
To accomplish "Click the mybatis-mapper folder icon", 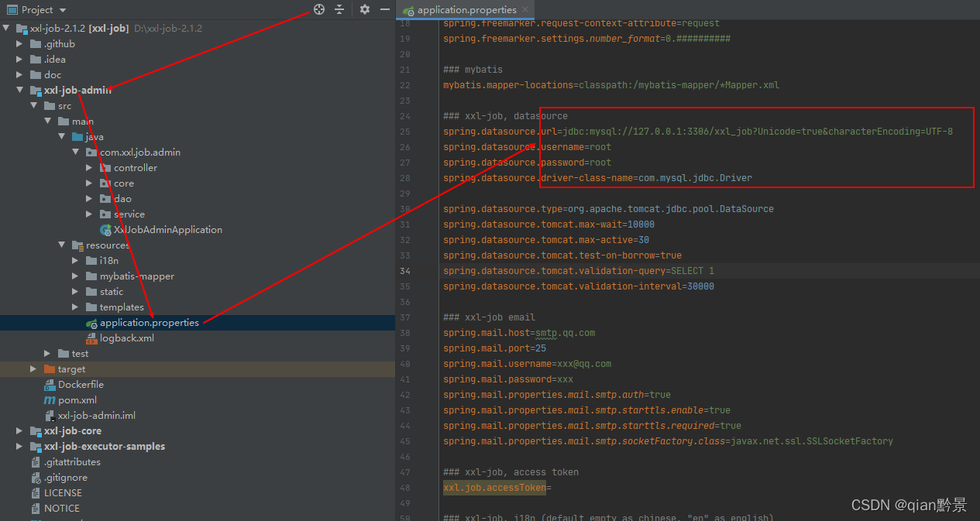I will click(91, 276).
